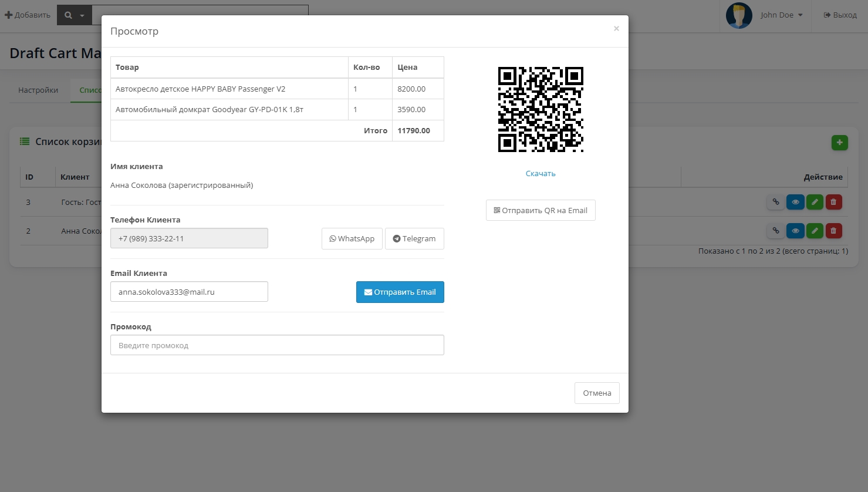Click the link icon for cart ID 3
This screenshot has width=868, height=492.
(x=775, y=202)
